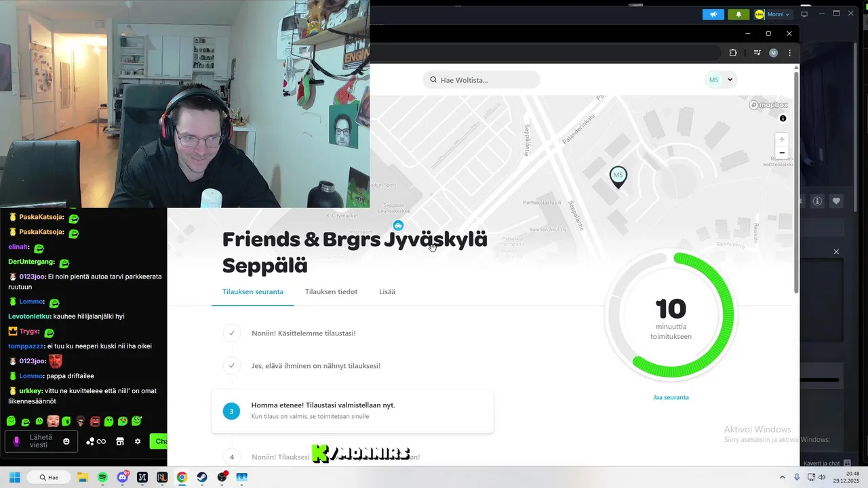Toggle Steam Big Picture mode icon
868x488 pixels.
pos(804,14)
